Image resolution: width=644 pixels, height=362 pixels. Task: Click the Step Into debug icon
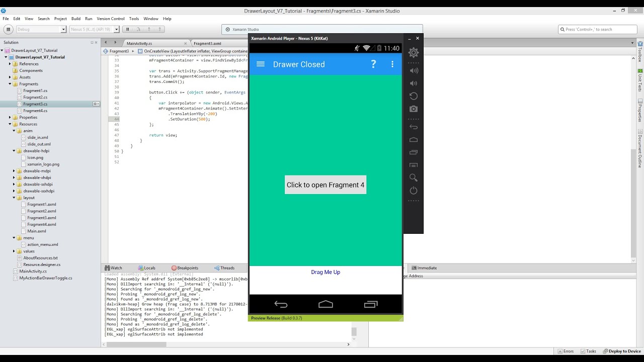point(149,29)
